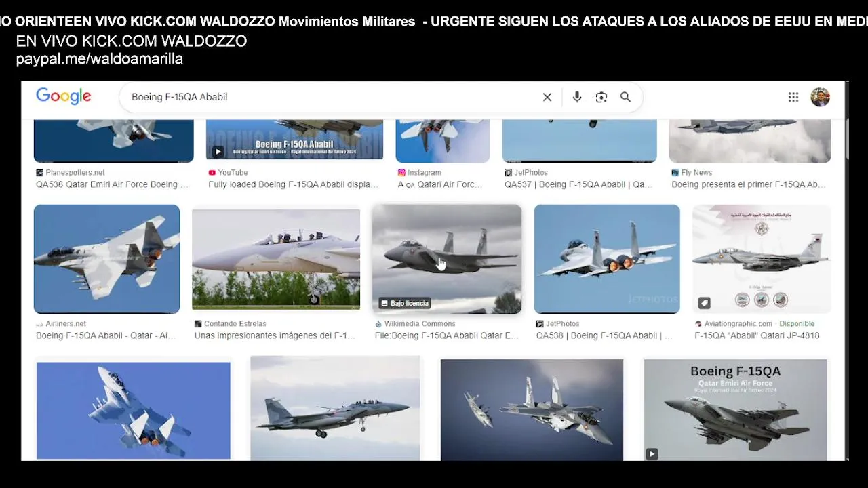
Task: Open the YouTube Boeing F-15QA Ababil video thumbnail
Action: [x=294, y=141]
